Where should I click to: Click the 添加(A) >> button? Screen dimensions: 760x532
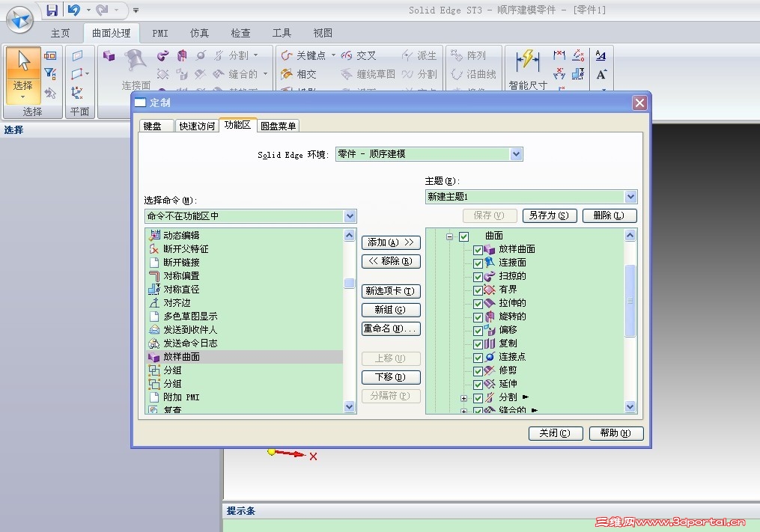pos(391,242)
